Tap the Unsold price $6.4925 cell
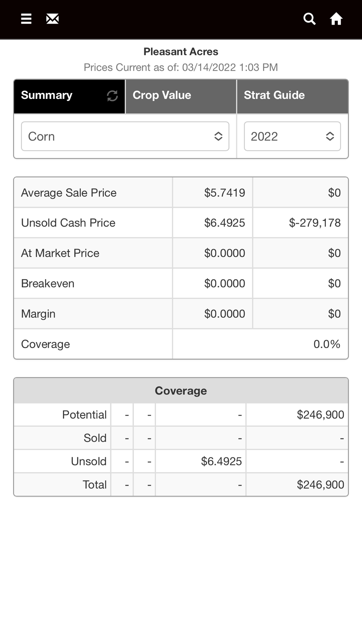This screenshot has width=362, height=644. pyautogui.click(x=221, y=461)
